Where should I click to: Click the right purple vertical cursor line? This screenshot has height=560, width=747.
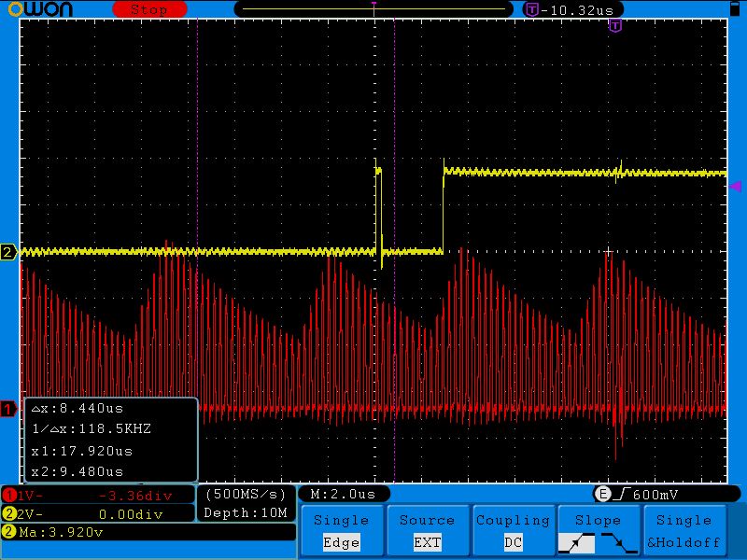(x=394, y=251)
